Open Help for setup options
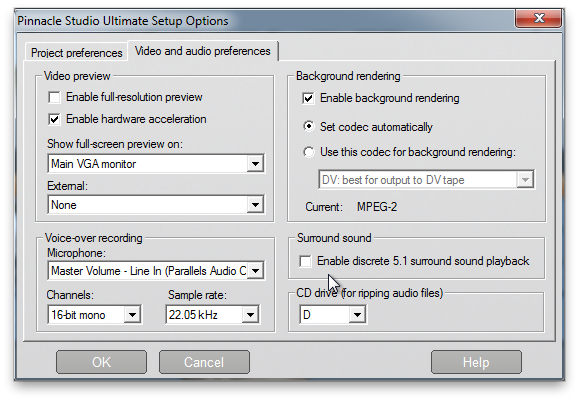 476,362
